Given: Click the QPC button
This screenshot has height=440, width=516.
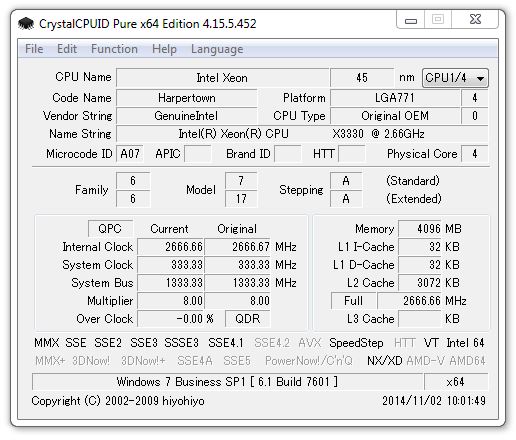Looking at the screenshot, I should point(110,229).
